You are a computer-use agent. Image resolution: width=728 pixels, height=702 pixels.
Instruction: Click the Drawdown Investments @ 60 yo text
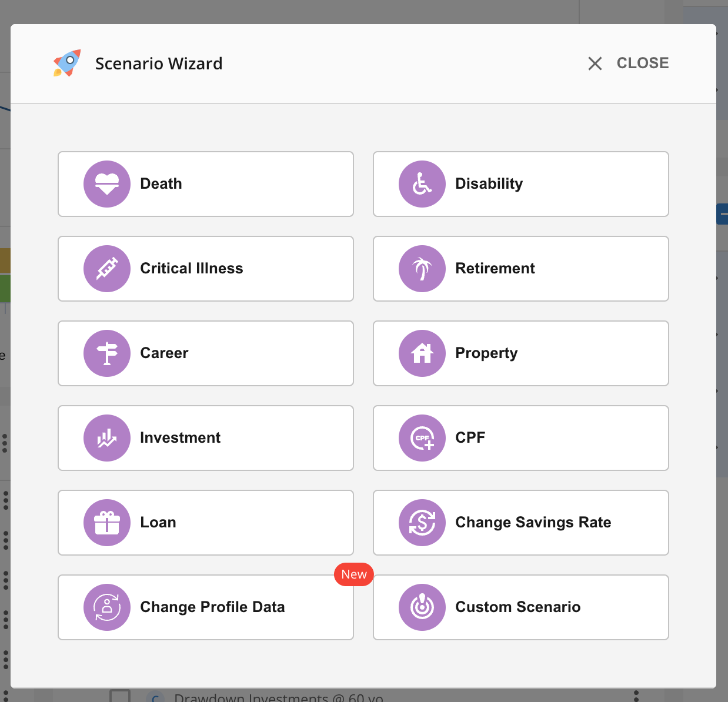point(279,697)
